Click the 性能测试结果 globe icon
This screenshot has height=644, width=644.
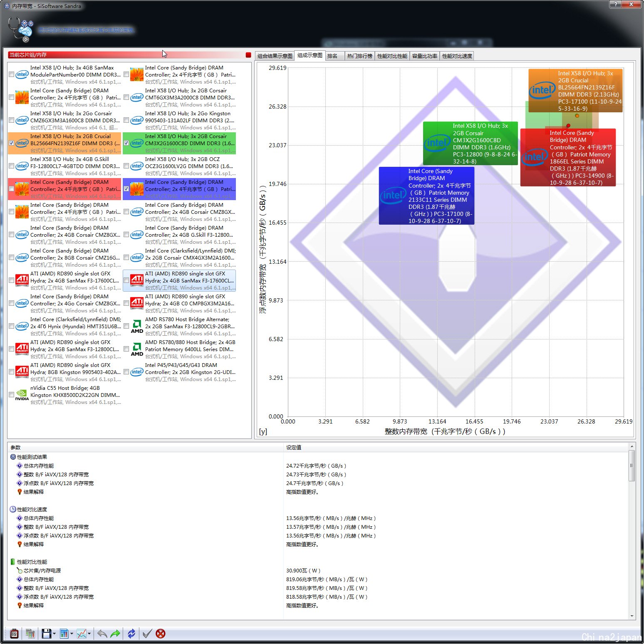click(13, 457)
